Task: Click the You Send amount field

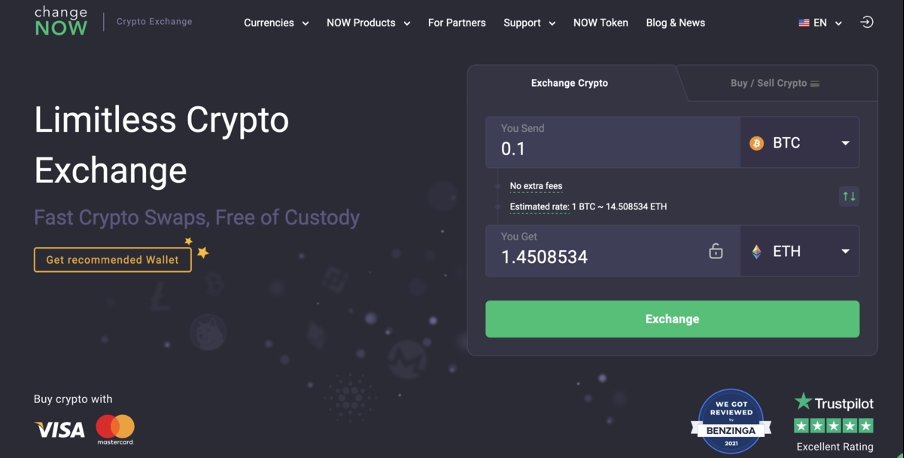Action: (613, 142)
